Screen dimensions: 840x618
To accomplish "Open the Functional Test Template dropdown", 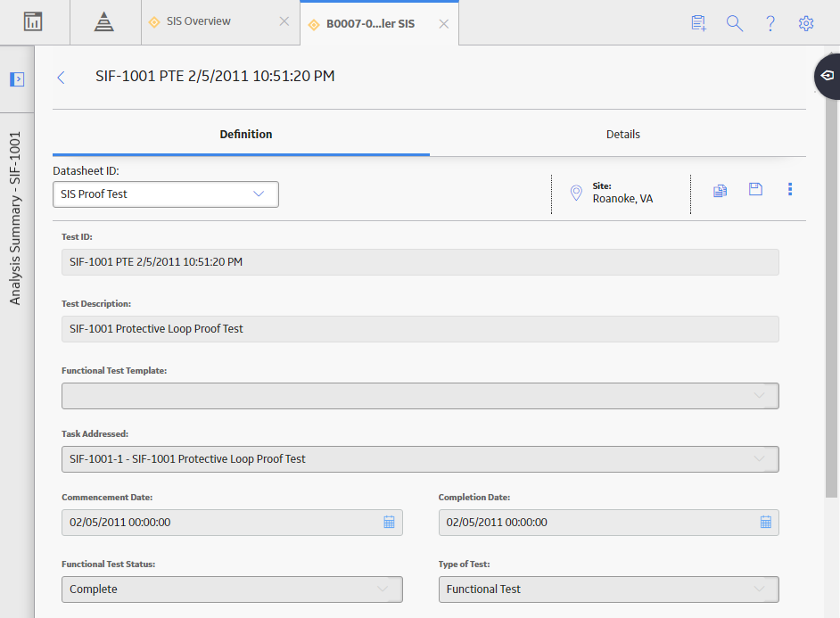I will click(x=420, y=396).
